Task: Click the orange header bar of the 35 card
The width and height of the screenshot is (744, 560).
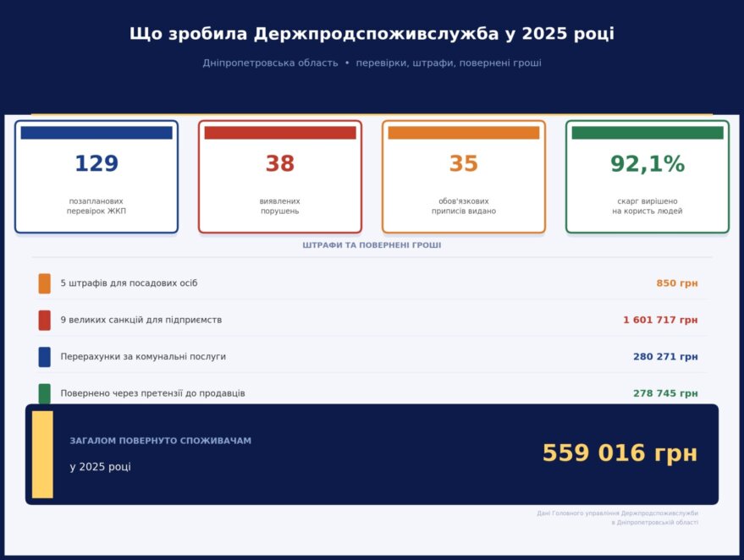Action: [464, 133]
